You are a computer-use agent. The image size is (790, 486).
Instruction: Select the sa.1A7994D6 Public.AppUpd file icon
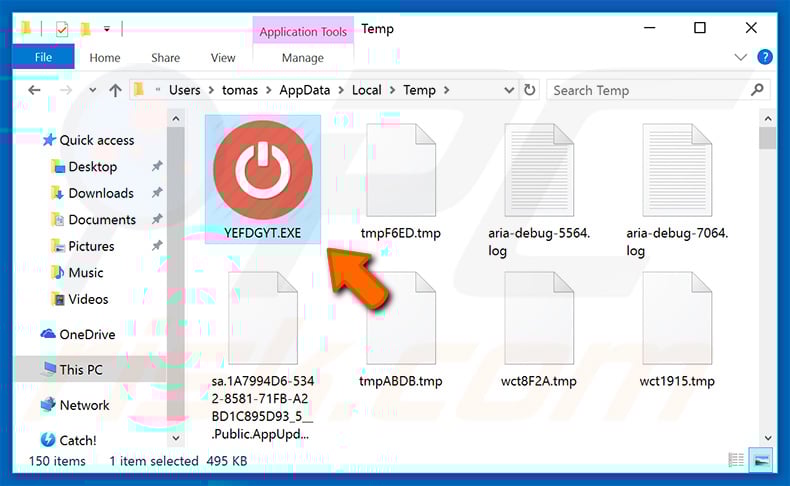coord(262,318)
